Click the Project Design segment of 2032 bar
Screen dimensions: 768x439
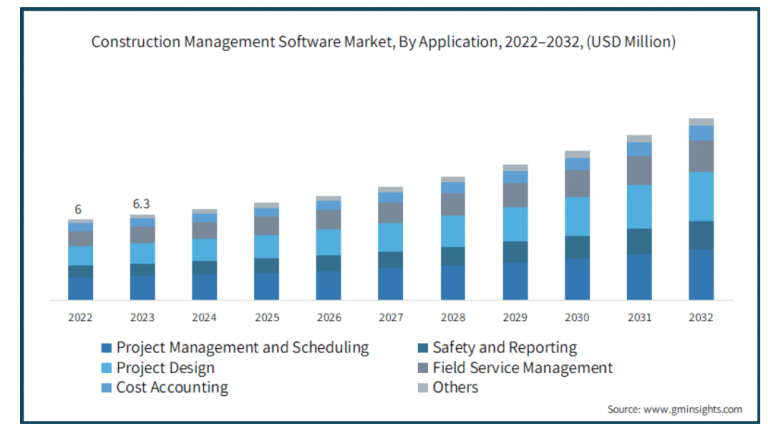[701, 196]
